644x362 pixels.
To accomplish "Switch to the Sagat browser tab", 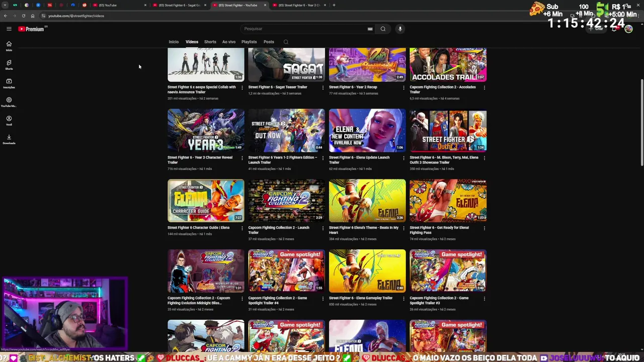I will 180,5.
